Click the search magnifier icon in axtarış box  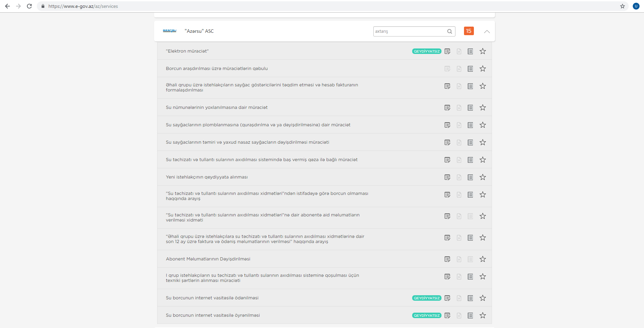tap(450, 31)
